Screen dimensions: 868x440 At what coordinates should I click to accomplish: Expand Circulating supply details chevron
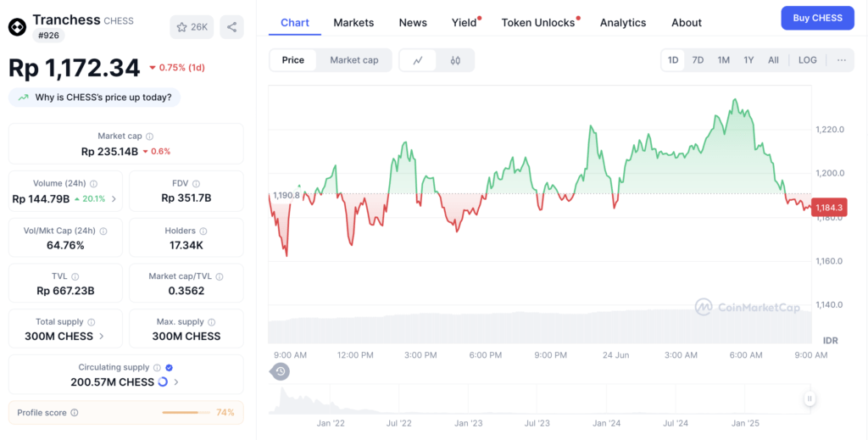pos(176,382)
